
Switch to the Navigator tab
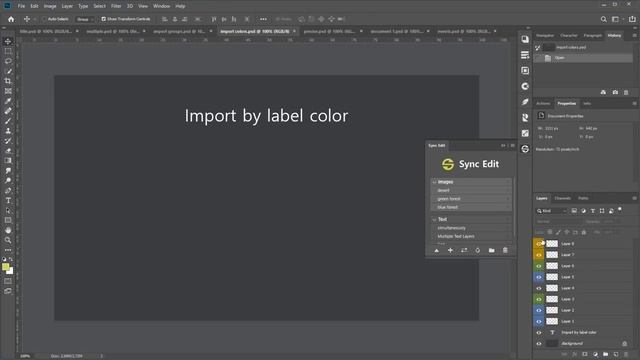[545, 36]
